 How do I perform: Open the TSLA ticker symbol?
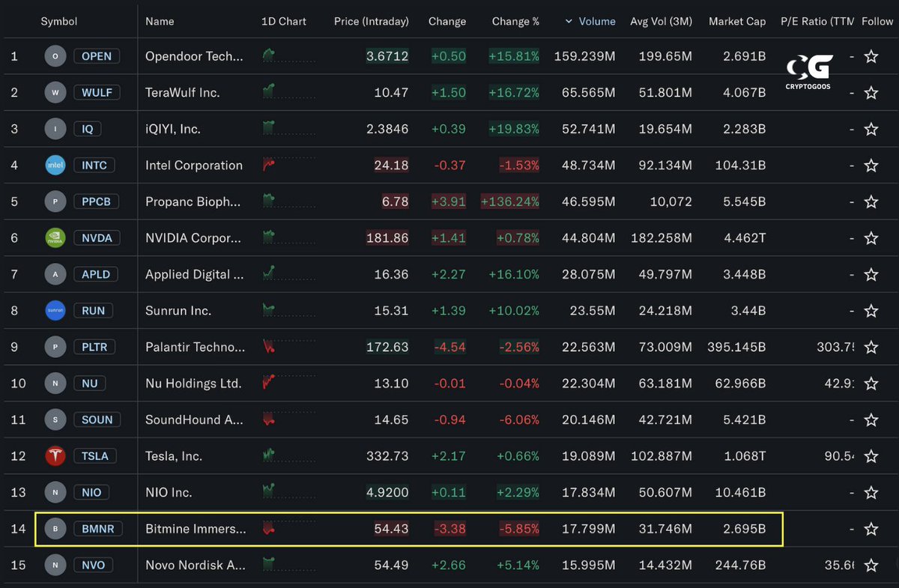(95, 456)
